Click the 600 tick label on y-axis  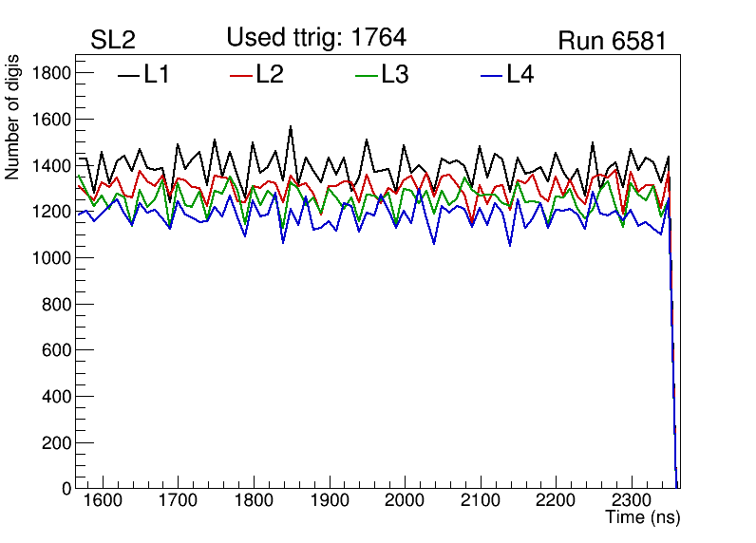click(56, 350)
